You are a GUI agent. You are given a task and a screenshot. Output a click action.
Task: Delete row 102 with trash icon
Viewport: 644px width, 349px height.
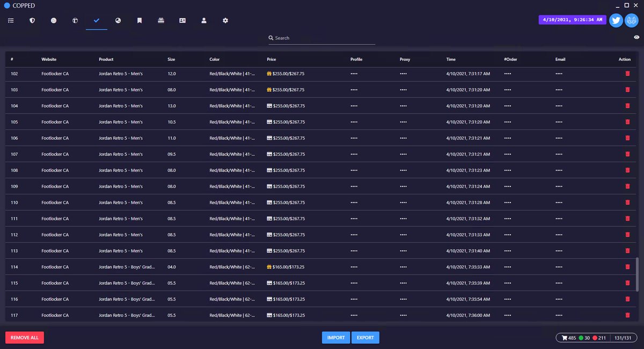coord(627,74)
